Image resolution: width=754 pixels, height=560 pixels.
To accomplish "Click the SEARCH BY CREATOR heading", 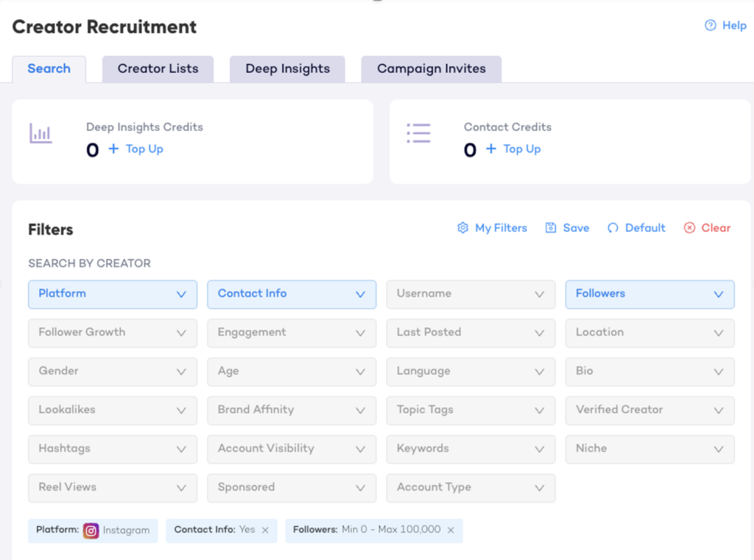I will click(89, 263).
